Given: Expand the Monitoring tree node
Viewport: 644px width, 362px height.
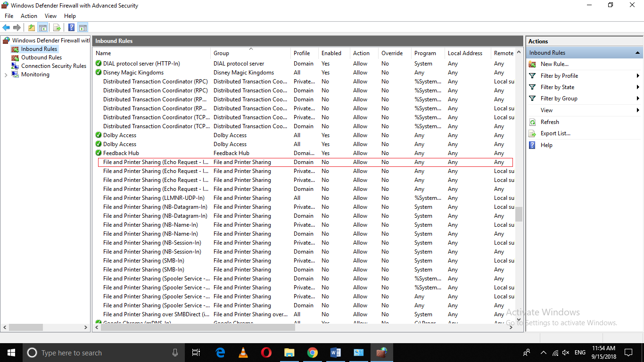Looking at the screenshot, I should click(x=6, y=74).
